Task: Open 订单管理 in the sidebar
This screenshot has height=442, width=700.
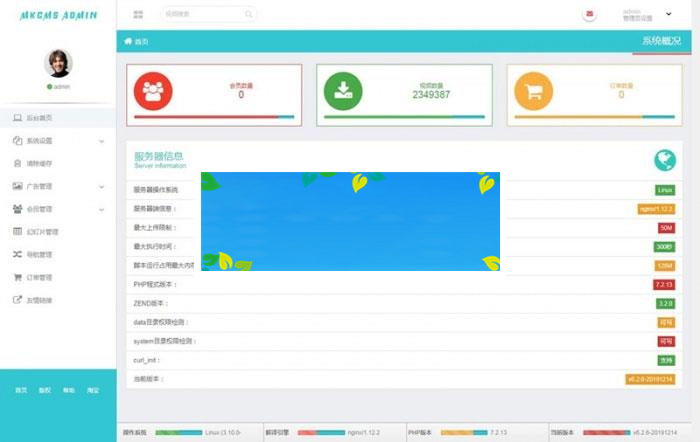Action: pyautogui.click(x=38, y=277)
